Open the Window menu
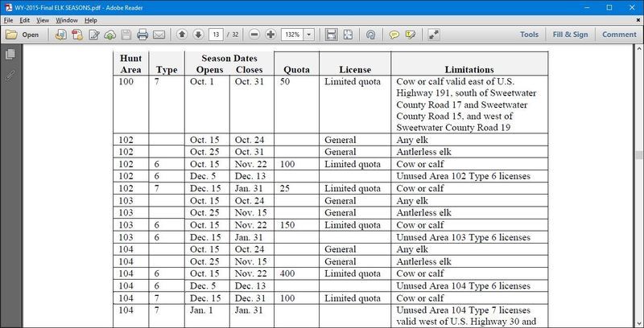The width and height of the screenshot is (644, 328). (x=67, y=20)
